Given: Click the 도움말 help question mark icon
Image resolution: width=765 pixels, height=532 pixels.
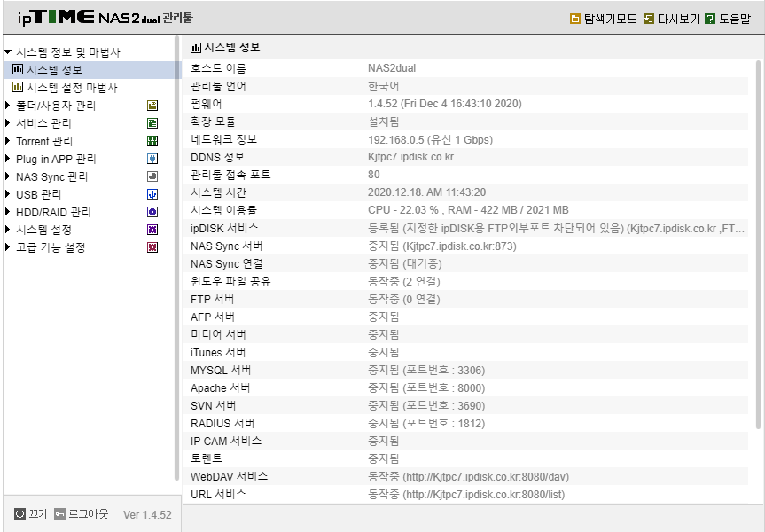Looking at the screenshot, I should tap(710, 19).
